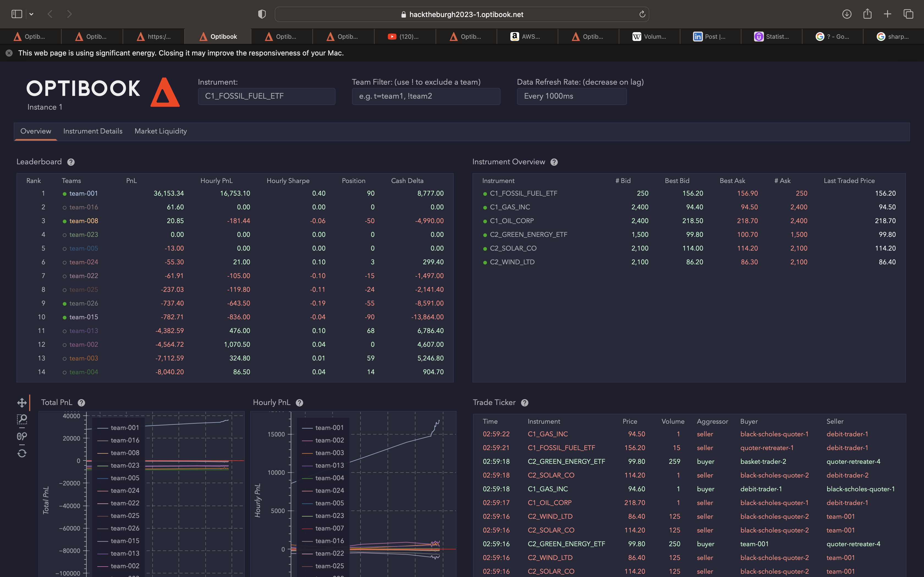Open the Instrument dropdown showing C1_FOSSIL_FUEL_ETF
The image size is (924, 577).
coord(266,96)
